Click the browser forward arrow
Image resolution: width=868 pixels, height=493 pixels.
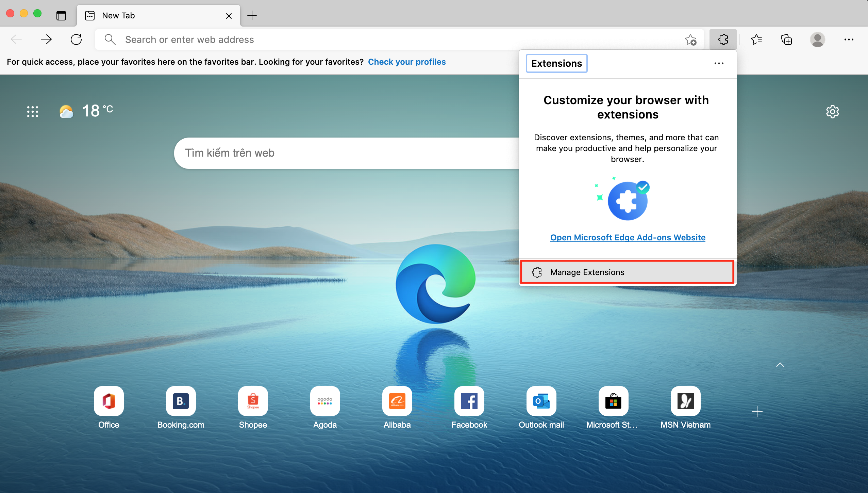46,39
